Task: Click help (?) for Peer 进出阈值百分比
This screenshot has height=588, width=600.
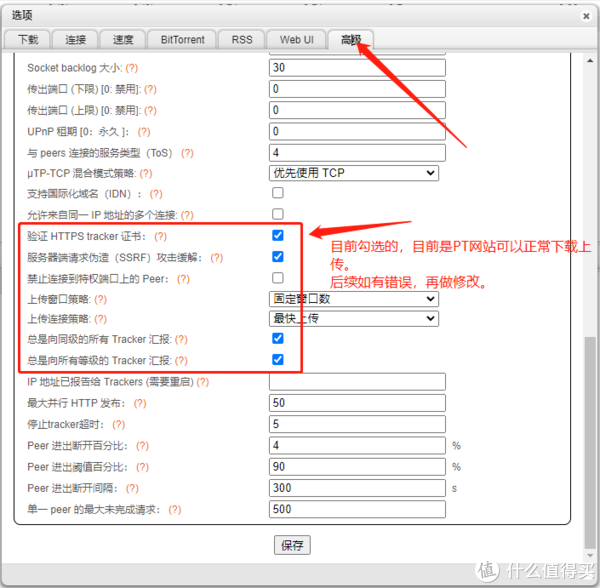Action: tap(142, 467)
